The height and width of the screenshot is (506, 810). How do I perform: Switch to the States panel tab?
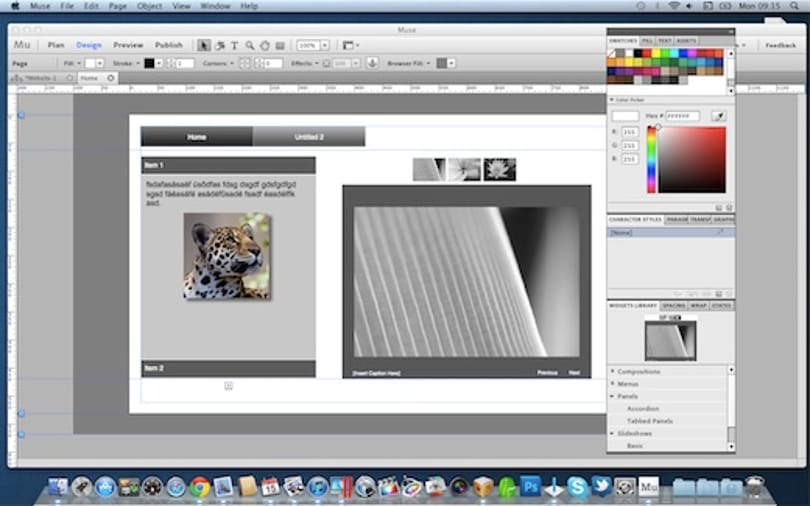coord(721,306)
